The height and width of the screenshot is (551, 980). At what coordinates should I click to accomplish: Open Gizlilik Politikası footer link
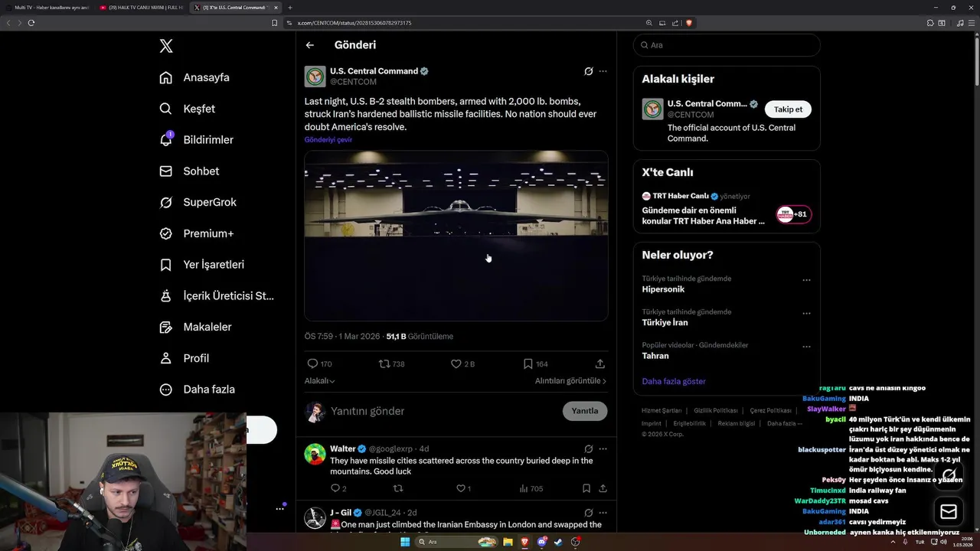tap(716, 411)
